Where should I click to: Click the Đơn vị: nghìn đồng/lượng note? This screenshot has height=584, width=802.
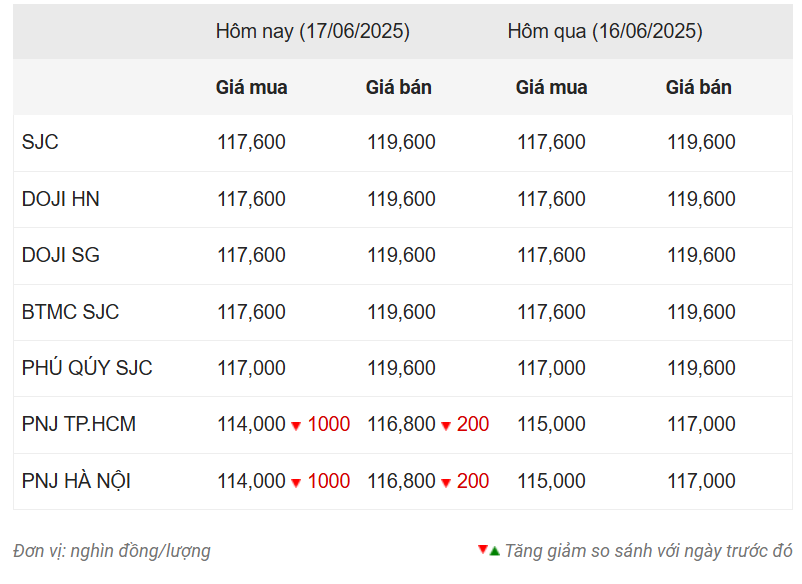coord(112,551)
